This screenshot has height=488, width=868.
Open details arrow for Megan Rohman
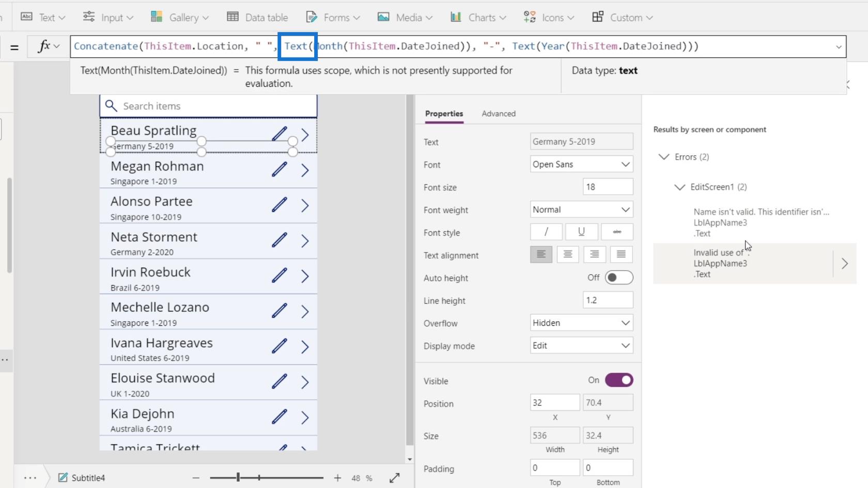pyautogui.click(x=305, y=170)
